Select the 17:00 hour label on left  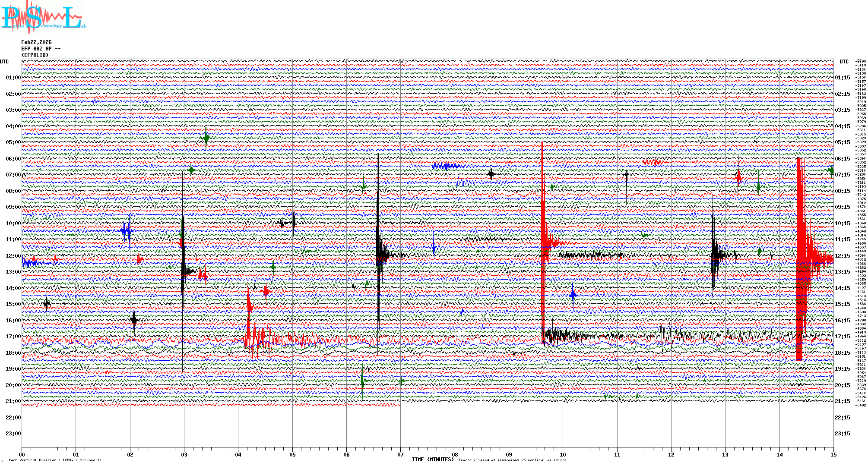[13, 337]
